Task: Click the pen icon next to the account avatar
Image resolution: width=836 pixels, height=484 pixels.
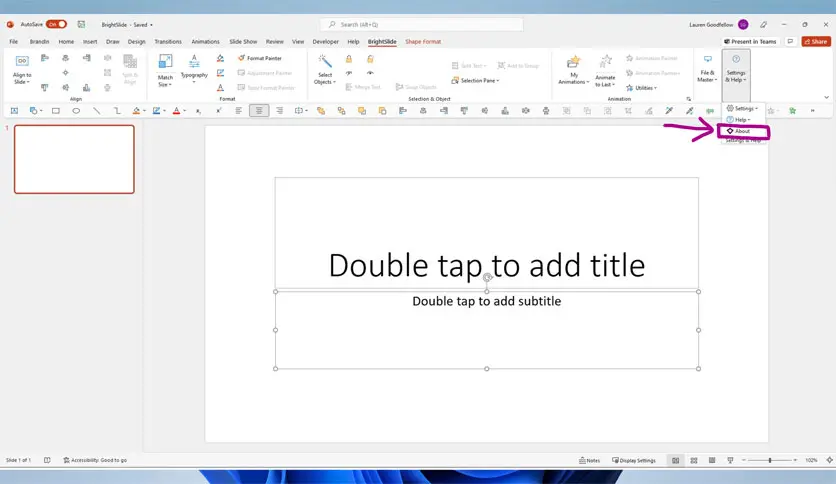Action: click(763, 25)
